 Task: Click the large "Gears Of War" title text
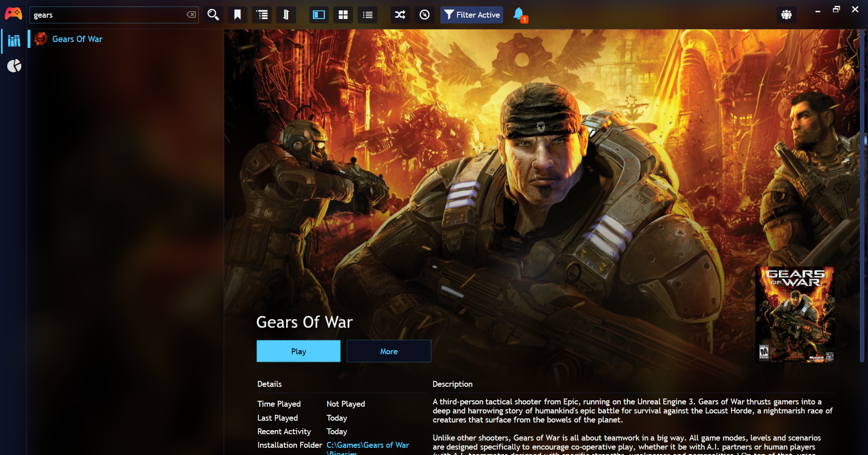304,322
